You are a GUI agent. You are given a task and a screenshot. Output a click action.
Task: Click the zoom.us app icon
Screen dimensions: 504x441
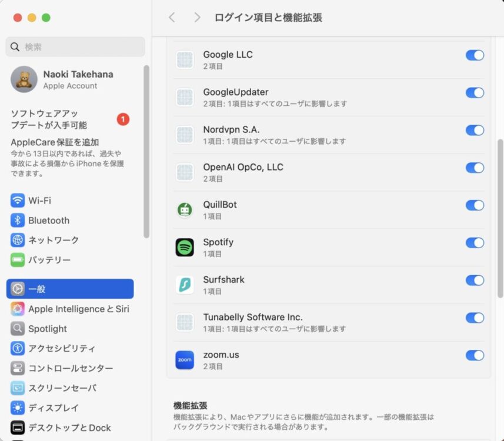click(x=185, y=360)
